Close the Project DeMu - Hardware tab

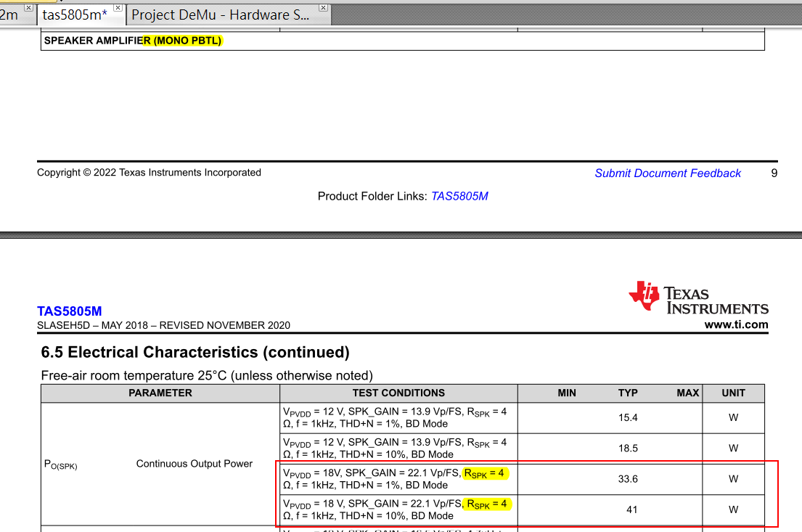[x=323, y=8]
